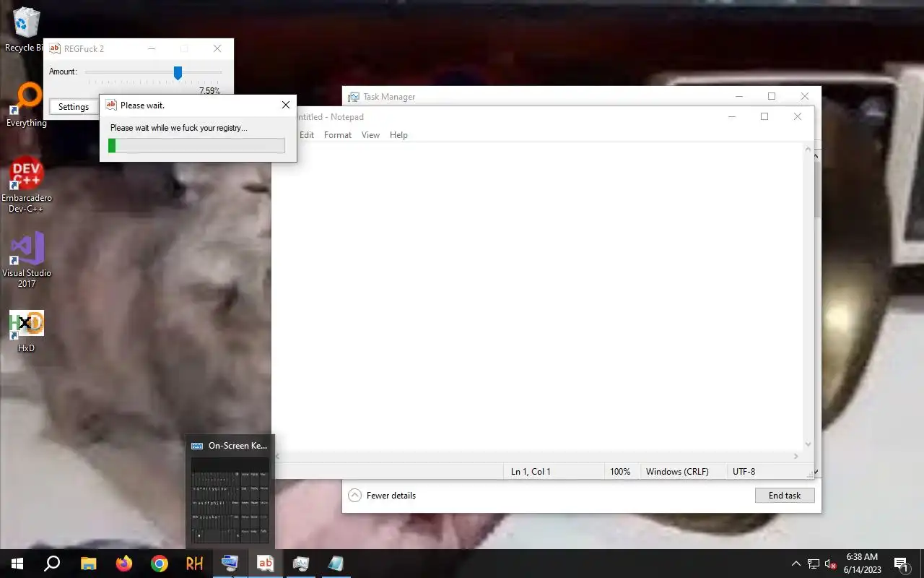
Task: Click the On-Screen Keyboard preview thumbnail
Action: click(230, 501)
